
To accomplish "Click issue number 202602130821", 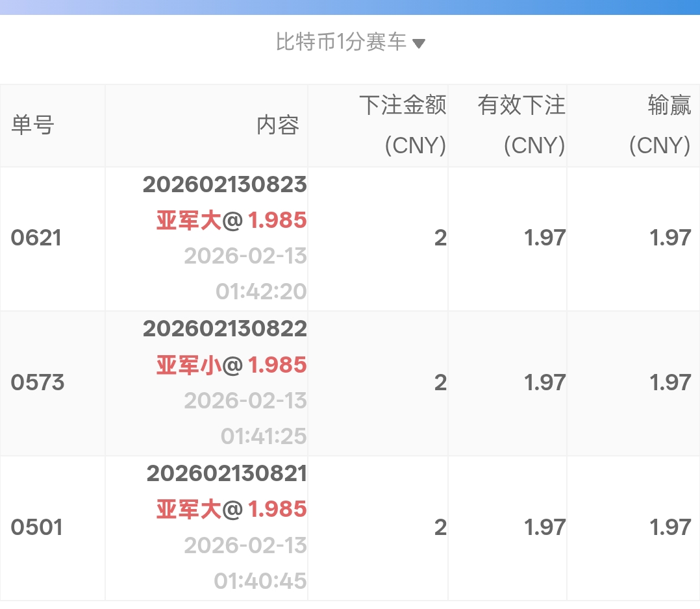I will 227,474.
